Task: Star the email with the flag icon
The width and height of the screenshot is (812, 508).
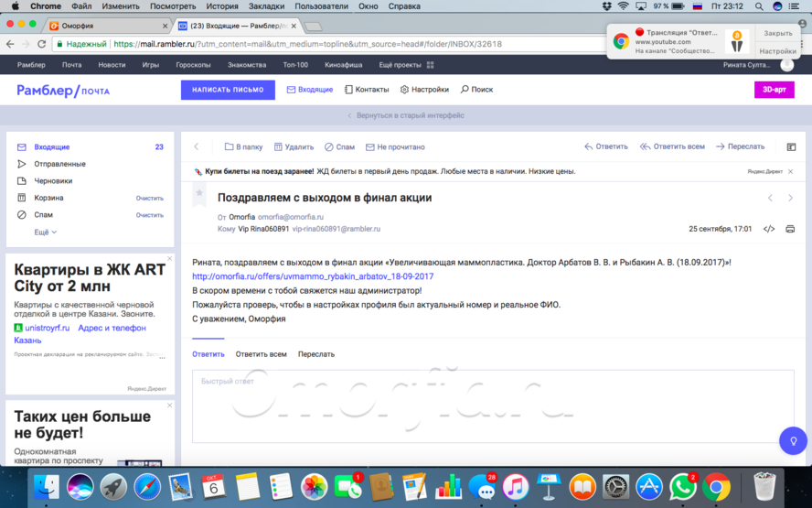Action: point(198,194)
